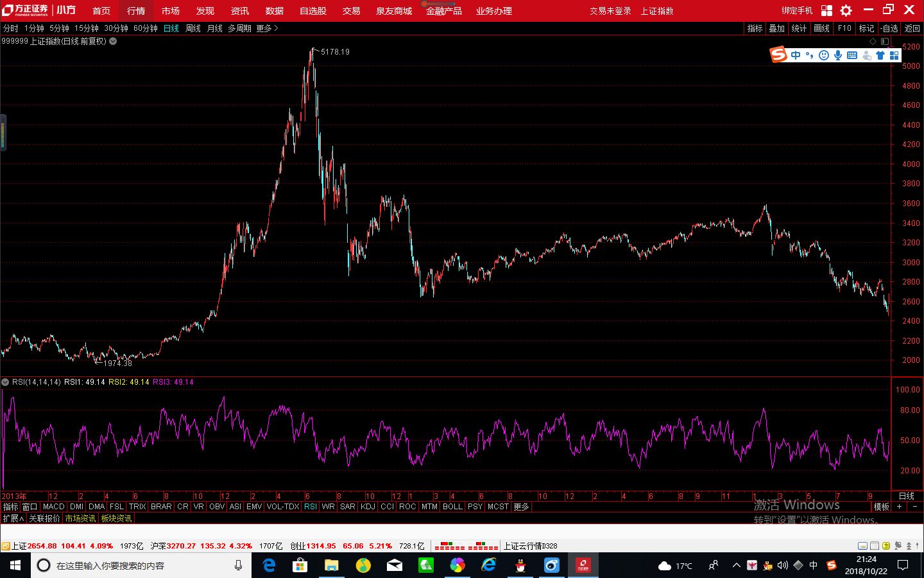Click 交易未登录 login status
The width and height of the screenshot is (924, 578).
[610, 11]
